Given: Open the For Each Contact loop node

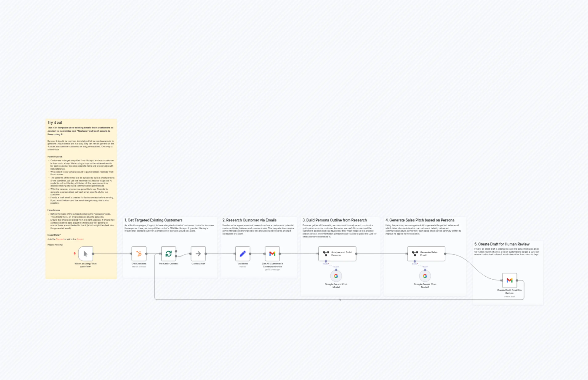Looking at the screenshot, I should tap(168, 254).
